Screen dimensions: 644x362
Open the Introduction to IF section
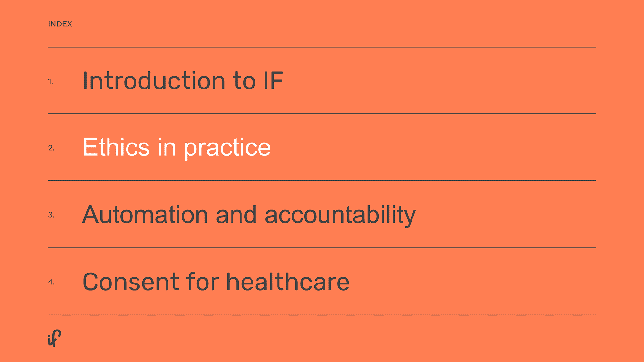(x=183, y=80)
